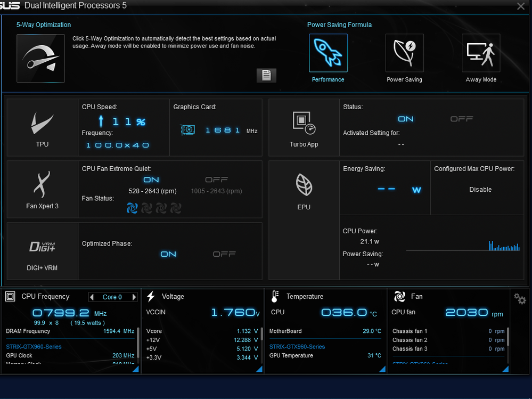This screenshot has width=532, height=399.
Task: Click STRIX-GTX960-Series link in Temperature panel
Action: 297,347
